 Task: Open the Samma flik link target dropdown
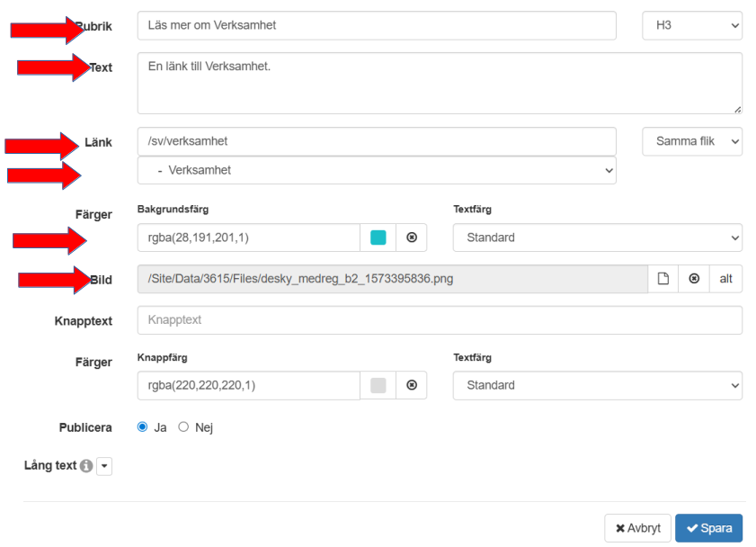tap(692, 141)
